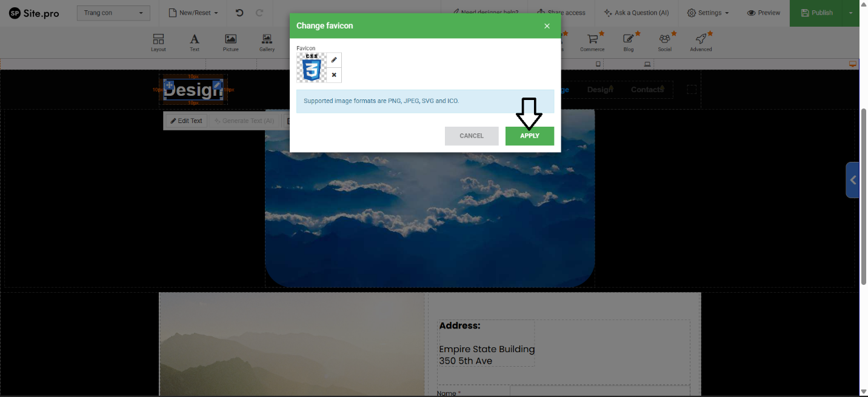Open the Trang con page dropdown
868x397 pixels.
click(113, 13)
